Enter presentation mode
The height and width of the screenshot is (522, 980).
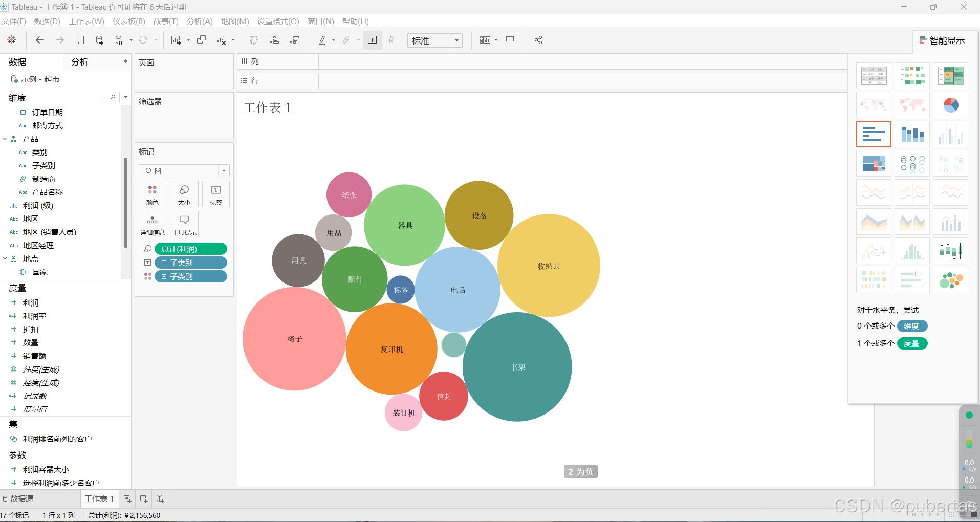click(510, 40)
